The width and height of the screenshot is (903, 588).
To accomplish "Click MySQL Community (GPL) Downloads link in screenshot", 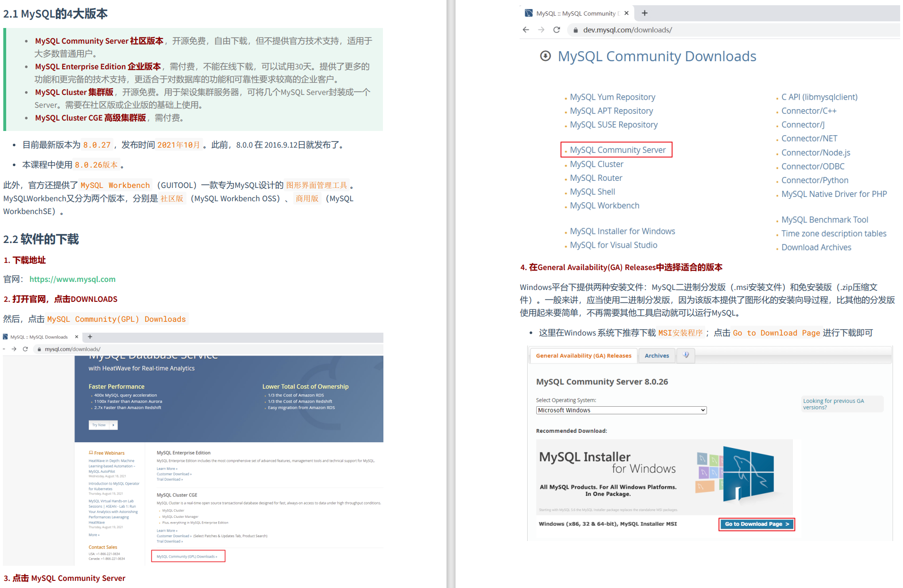I will [187, 556].
